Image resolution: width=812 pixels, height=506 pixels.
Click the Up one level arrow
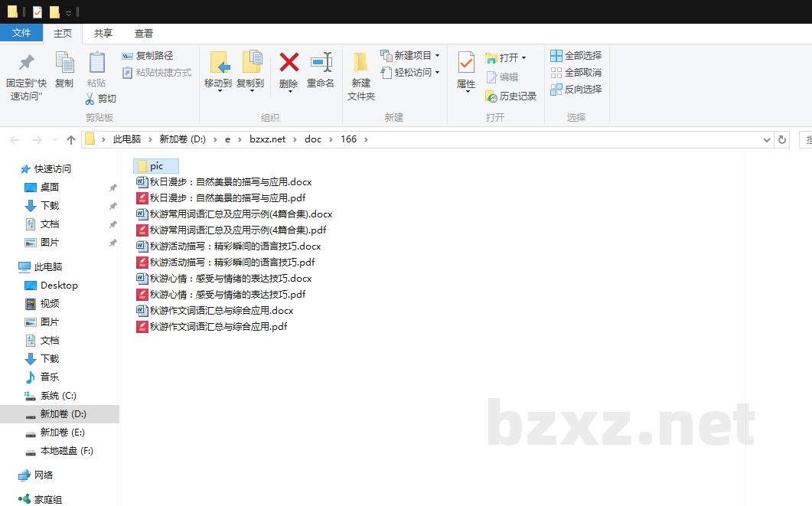tap(71, 139)
